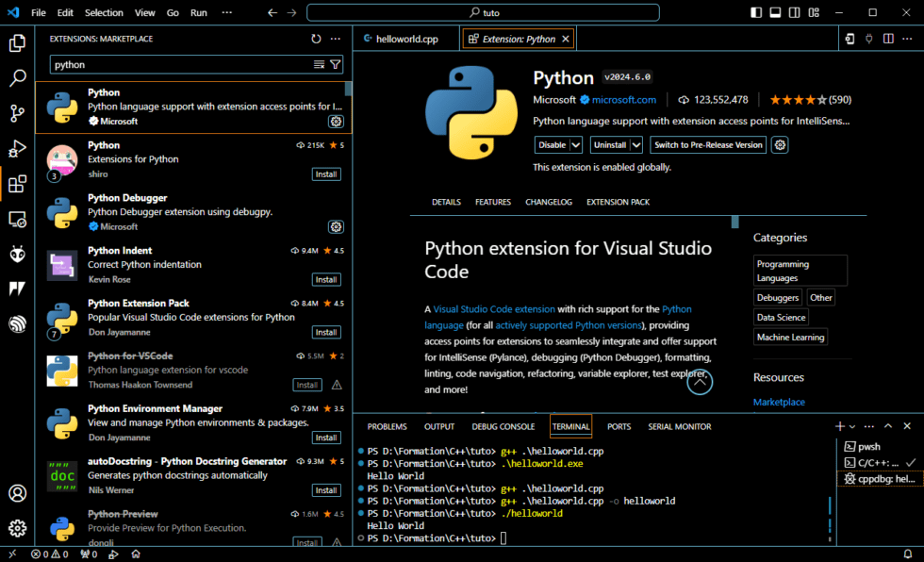Image resolution: width=924 pixels, height=562 pixels.
Task: Toggle the primary side bar layout
Action: coord(756,12)
